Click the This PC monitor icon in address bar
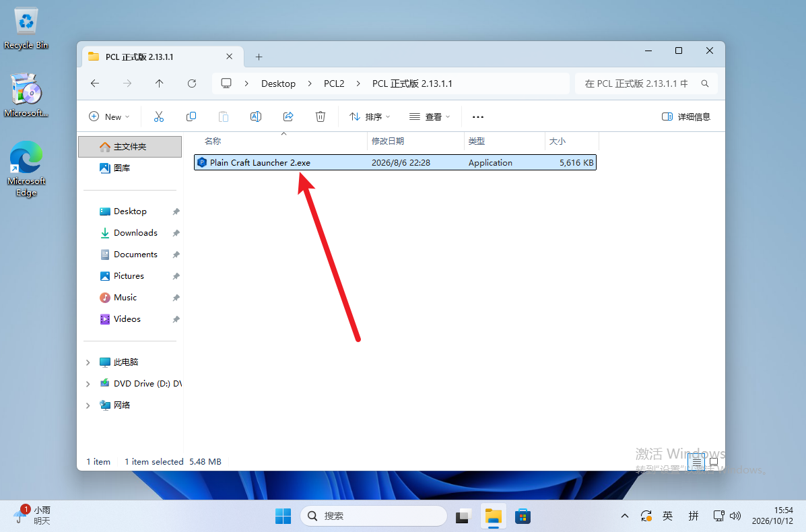This screenshot has width=806, height=532. click(x=226, y=84)
